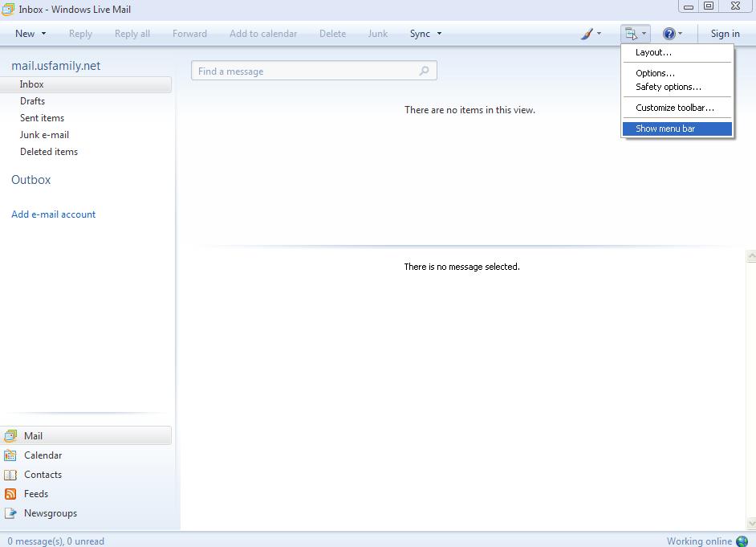756x547 pixels.
Task: Click 'There is no message selected.' text
Action: 462,267
